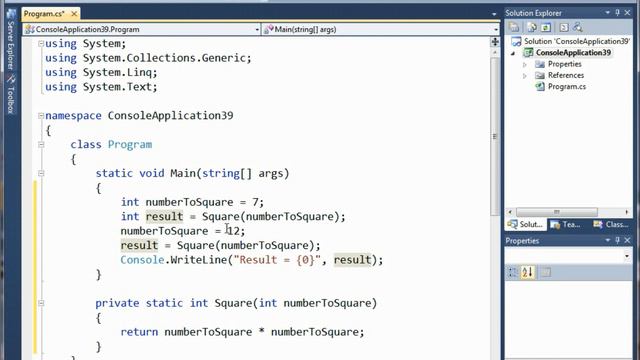Open Solution Explorer window position dropdown
Image resolution: width=640 pixels, height=360 pixels.
pos(607,13)
